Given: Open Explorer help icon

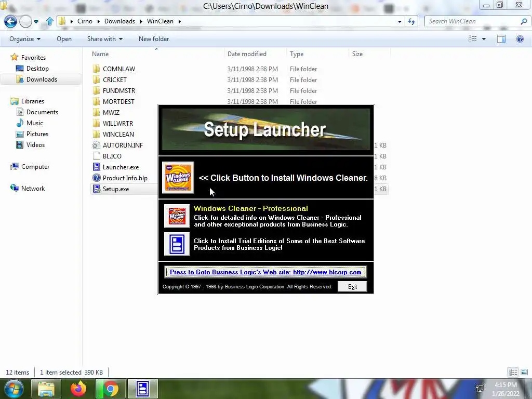Looking at the screenshot, I should [520, 39].
